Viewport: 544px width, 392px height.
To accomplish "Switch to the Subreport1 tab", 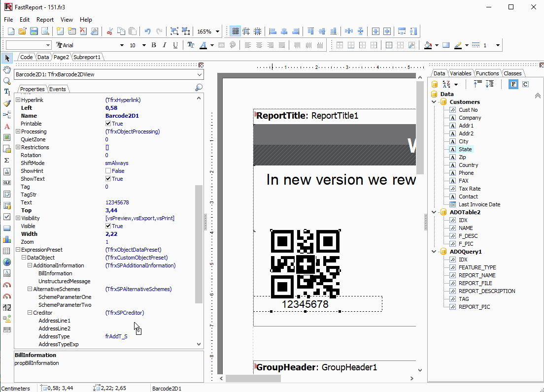I will [87, 57].
